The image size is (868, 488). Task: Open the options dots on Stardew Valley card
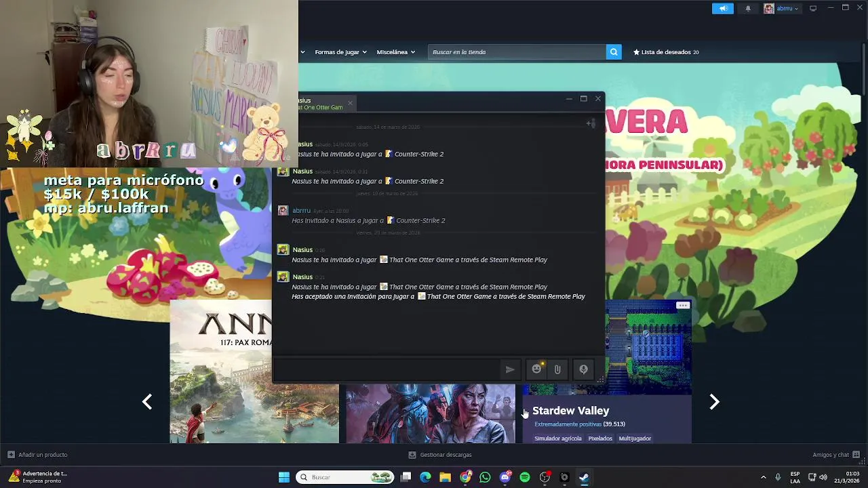[683, 306]
